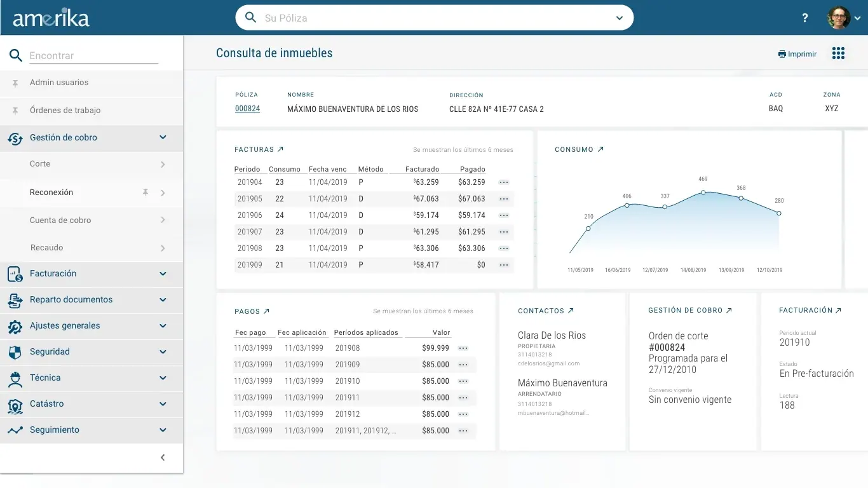Expand the Facturación menu chevron

point(163,274)
